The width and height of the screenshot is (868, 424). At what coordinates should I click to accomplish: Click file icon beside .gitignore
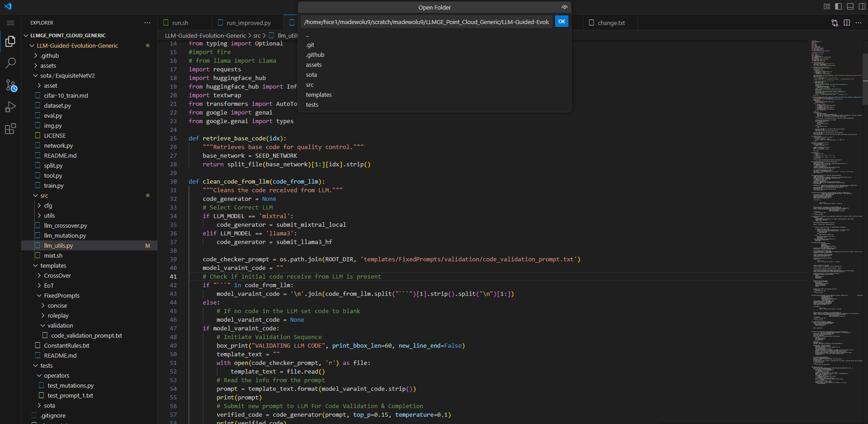pyautogui.click(x=35, y=415)
